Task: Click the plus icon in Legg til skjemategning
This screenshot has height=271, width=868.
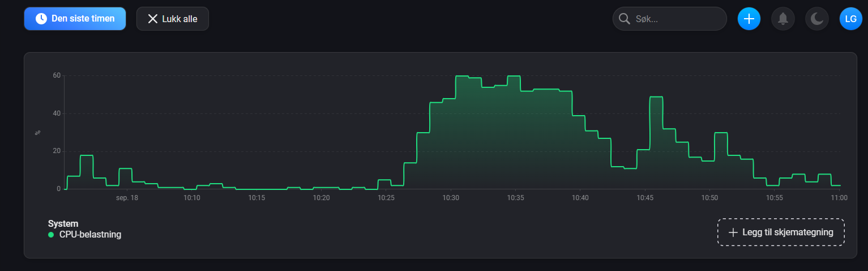Action: [x=733, y=232]
